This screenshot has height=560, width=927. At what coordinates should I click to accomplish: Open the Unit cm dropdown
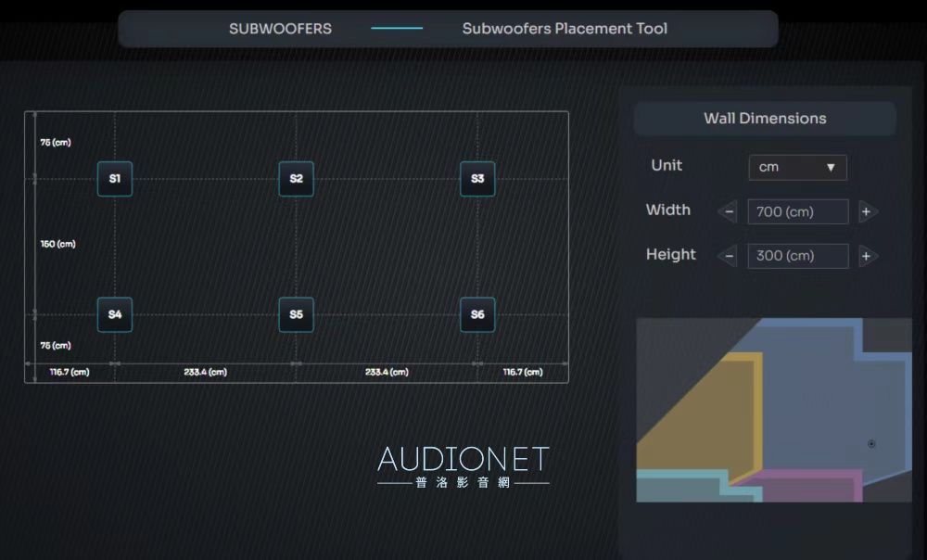797,168
